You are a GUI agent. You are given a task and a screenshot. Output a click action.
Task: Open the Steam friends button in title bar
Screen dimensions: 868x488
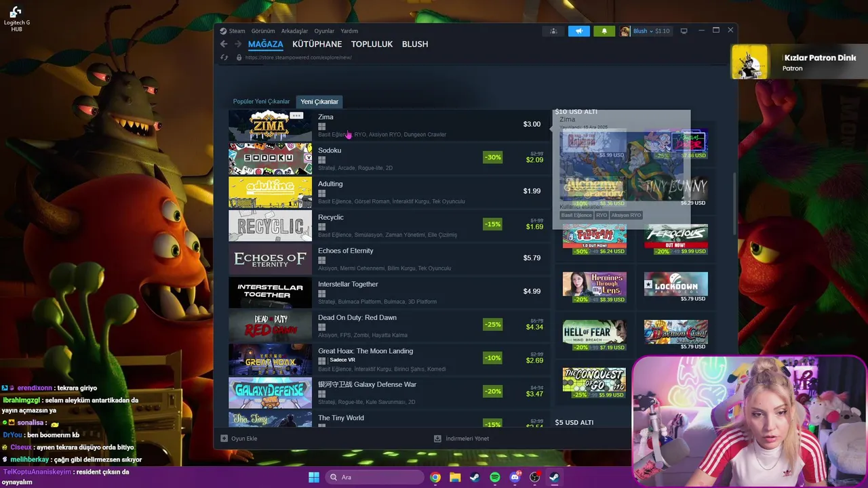[x=553, y=31]
